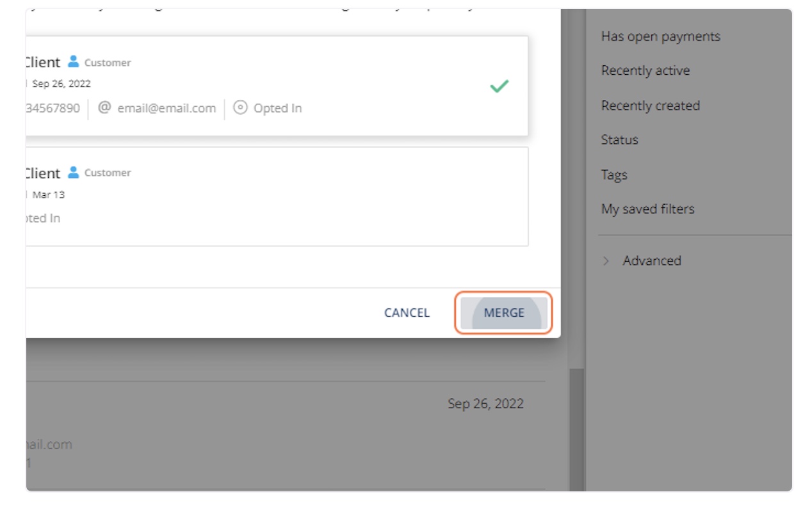Open the Status filter

(619, 139)
